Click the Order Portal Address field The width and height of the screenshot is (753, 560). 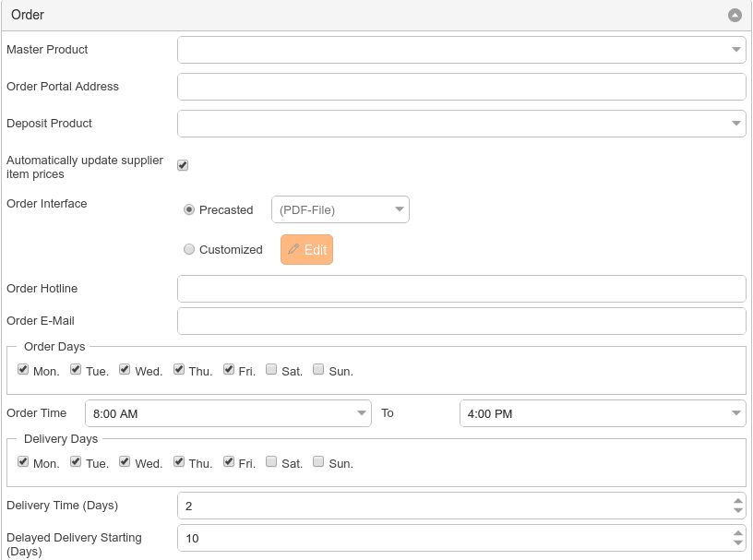coord(461,87)
